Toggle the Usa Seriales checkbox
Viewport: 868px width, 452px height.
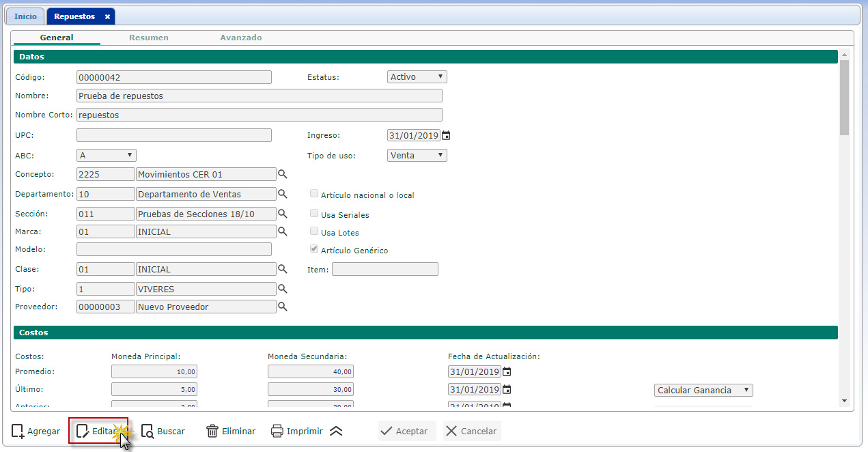point(314,214)
